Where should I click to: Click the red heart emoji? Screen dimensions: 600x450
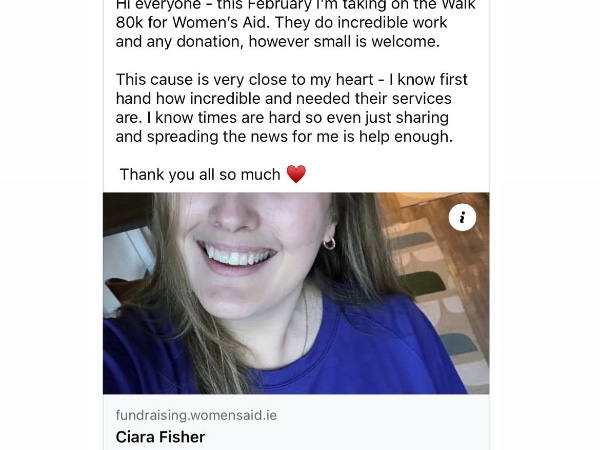coord(296,174)
